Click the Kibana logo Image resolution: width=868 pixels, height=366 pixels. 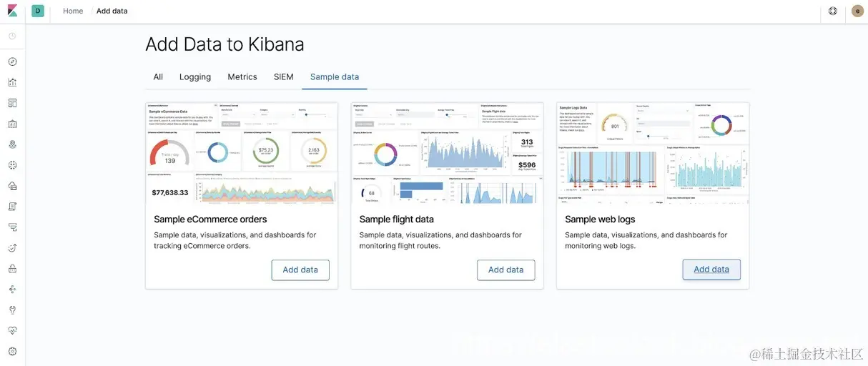tap(12, 11)
